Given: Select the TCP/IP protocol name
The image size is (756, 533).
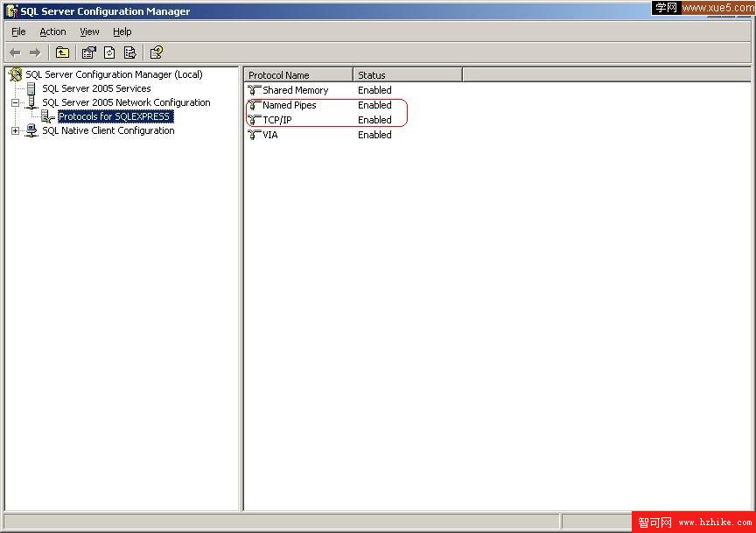Looking at the screenshot, I should (x=277, y=120).
